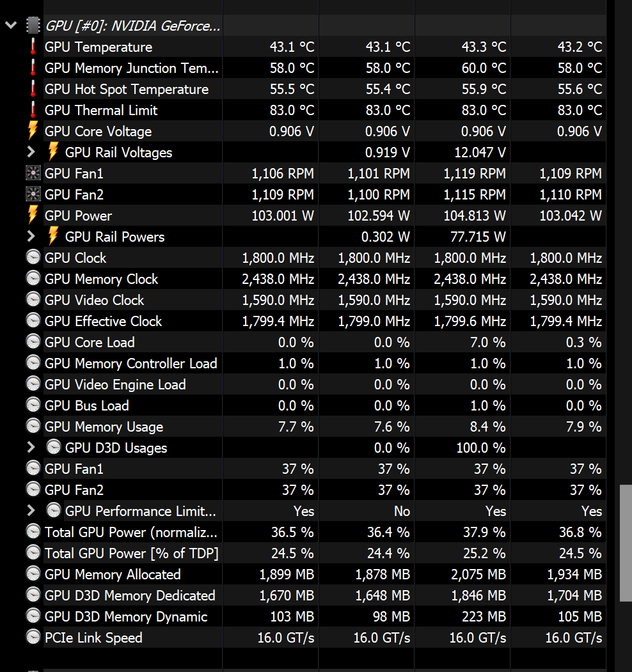Select the GPU Memory Usage row label
Image resolution: width=632 pixels, height=672 pixels.
104,426
